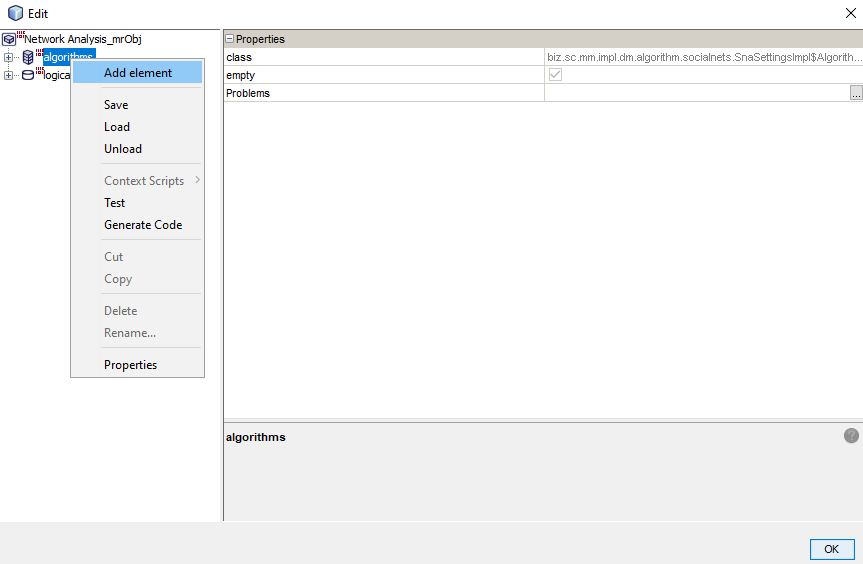Click the Network Analysis_mrObj root node icon
The width and height of the screenshot is (863, 564).
9,39
